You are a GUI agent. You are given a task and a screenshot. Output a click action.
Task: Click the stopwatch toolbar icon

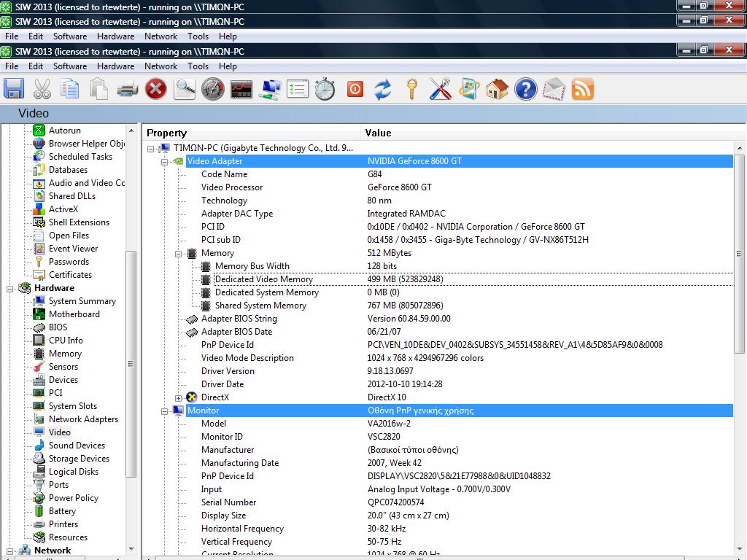pos(325,89)
